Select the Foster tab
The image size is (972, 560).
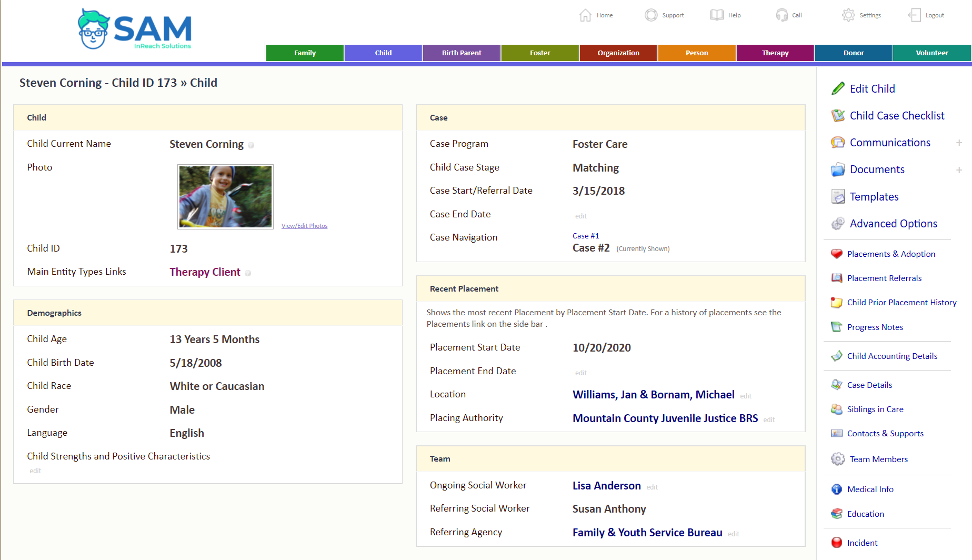click(540, 53)
